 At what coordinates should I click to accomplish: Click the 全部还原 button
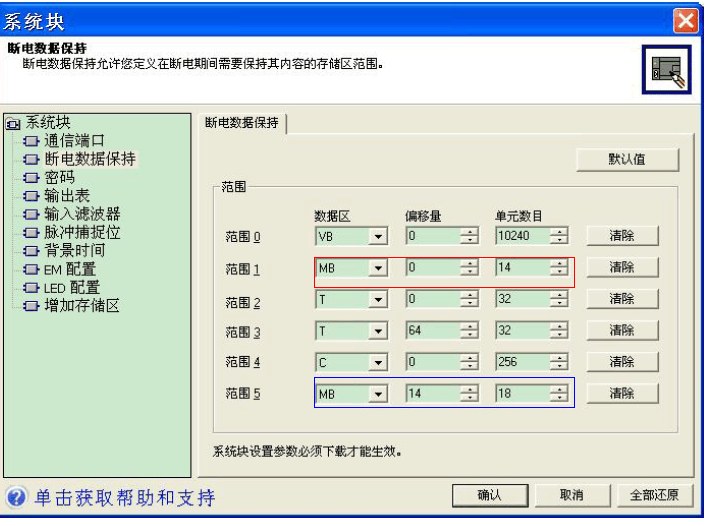[655, 495]
